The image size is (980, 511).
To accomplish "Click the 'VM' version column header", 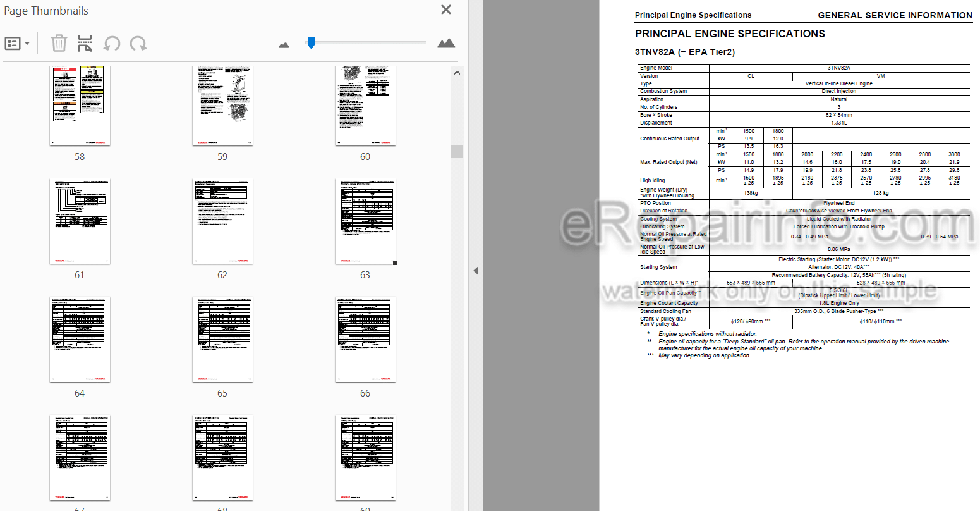I will [881, 76].
